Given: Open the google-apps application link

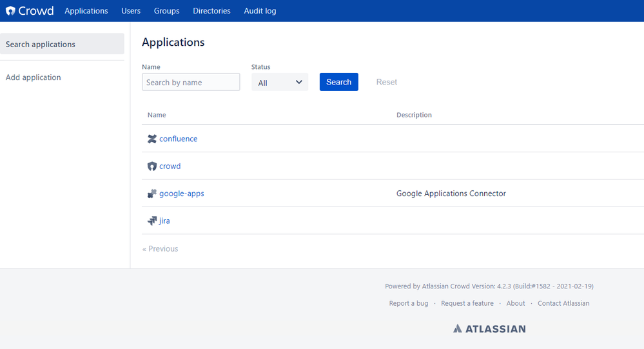Looking at the screenshot, I should pos(182,194).
